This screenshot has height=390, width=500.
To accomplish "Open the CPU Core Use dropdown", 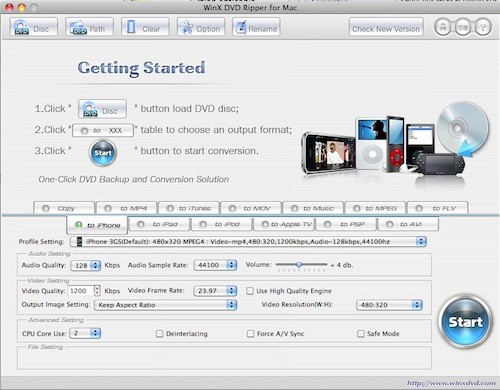I will 85,333.
